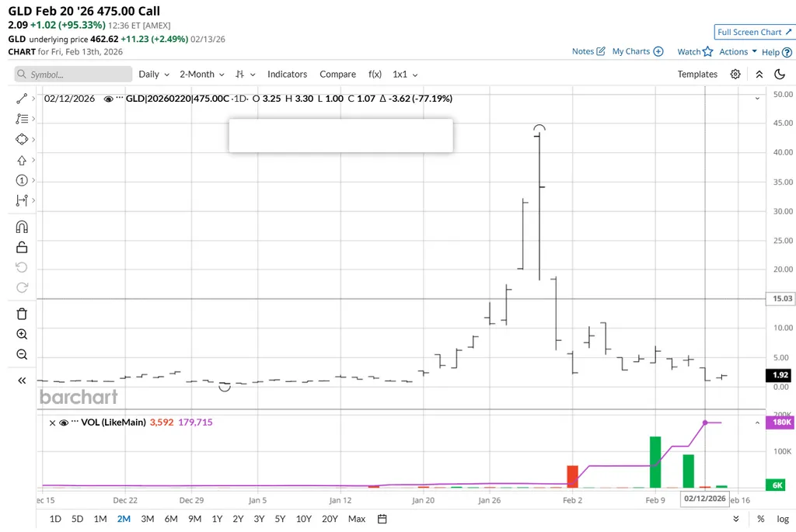Screen dimensions: 796x532
Task: Lock drawings with the padlock icon
Action: (x=22, y=248)
